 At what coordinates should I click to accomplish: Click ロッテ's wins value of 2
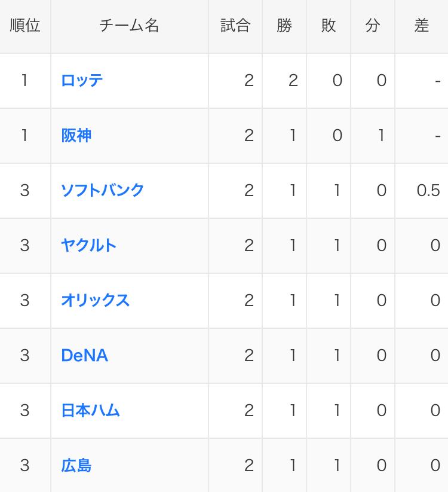click(293, 81)
